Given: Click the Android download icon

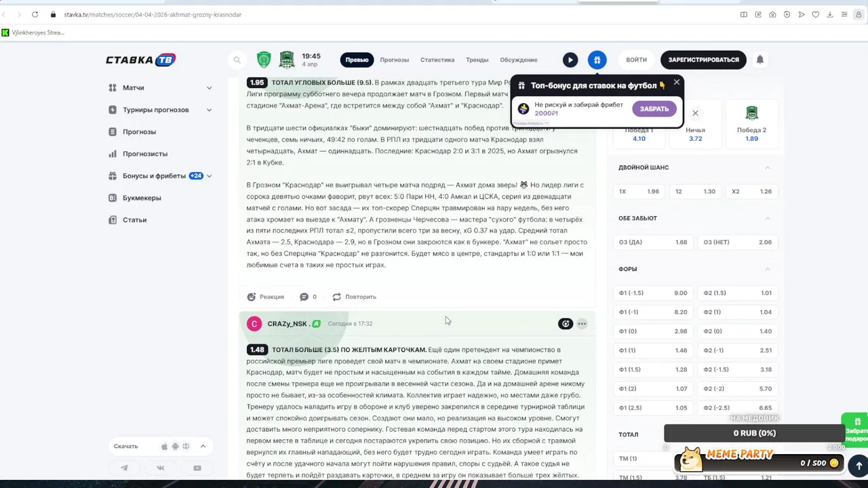Looking at the screenshot, I should 176,446.
